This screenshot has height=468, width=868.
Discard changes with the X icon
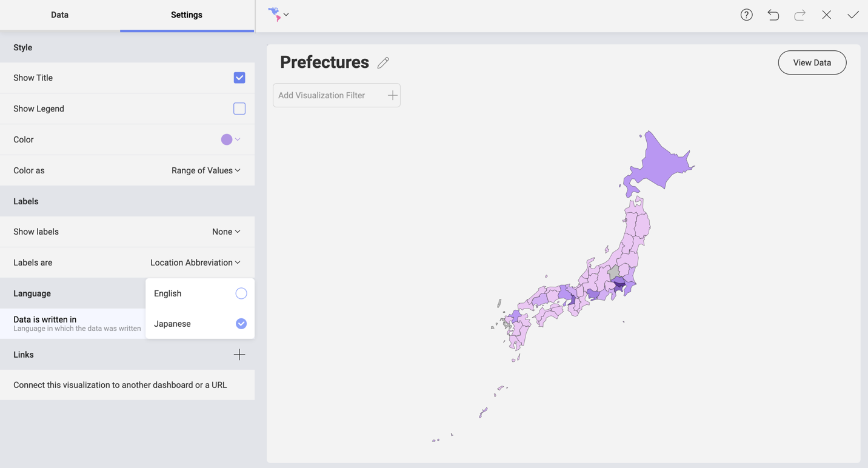point(826,15)
